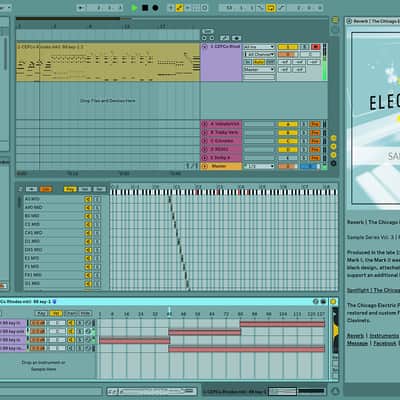Click the topmost pink velocity zone bar

pyautogui.click(x=282, y=324)
